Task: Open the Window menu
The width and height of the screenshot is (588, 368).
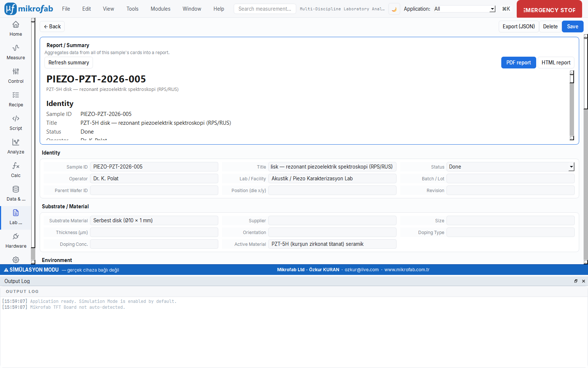Action: pyautogui.click(x=192, y=9)
